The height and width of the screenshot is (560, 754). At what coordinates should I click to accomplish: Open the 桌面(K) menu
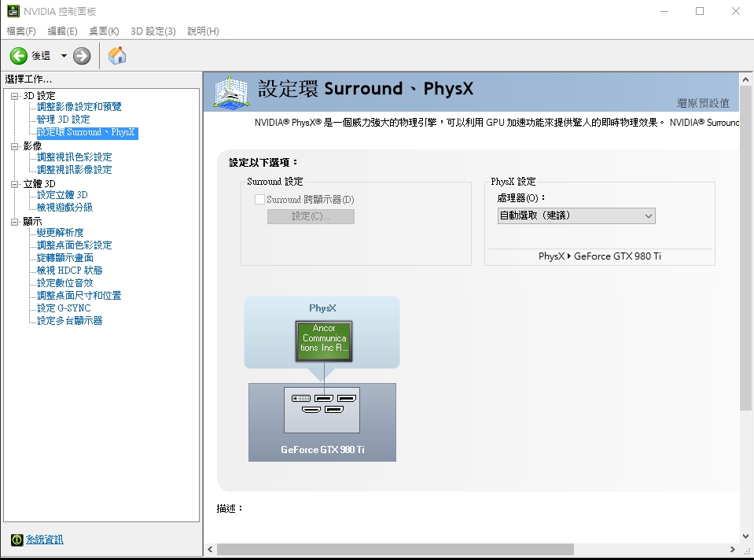(104, 31)
